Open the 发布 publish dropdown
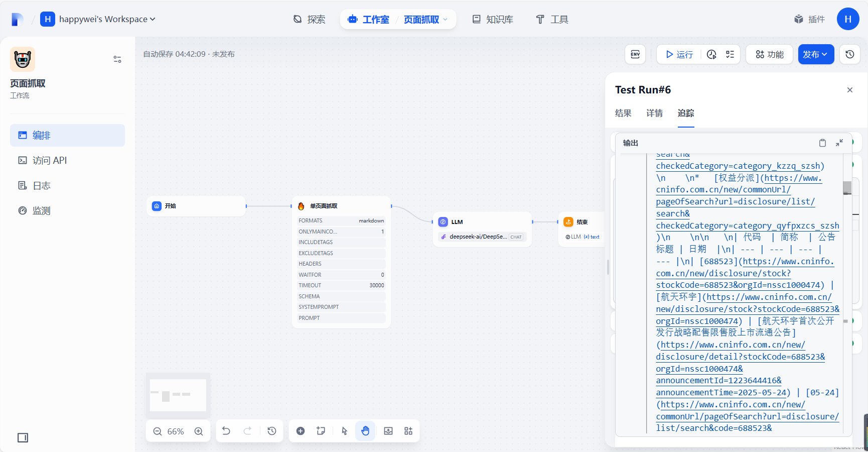 [x=816, y=54]
